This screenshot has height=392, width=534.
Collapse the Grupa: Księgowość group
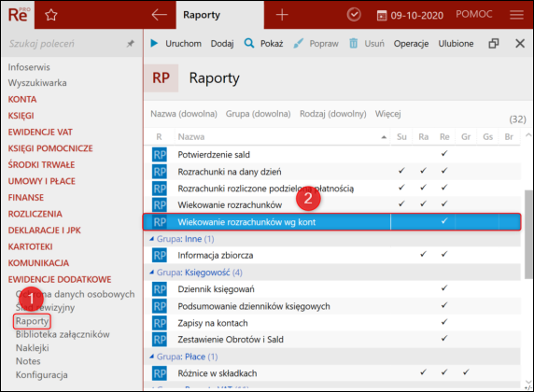pos(152,273)
